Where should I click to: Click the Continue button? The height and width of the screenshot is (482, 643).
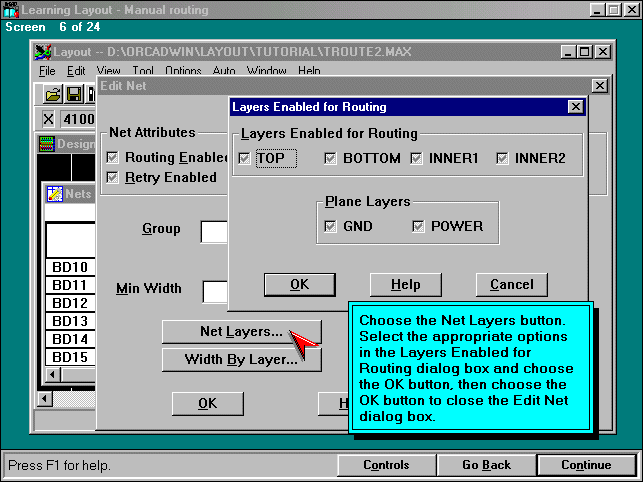coord(586,465)
